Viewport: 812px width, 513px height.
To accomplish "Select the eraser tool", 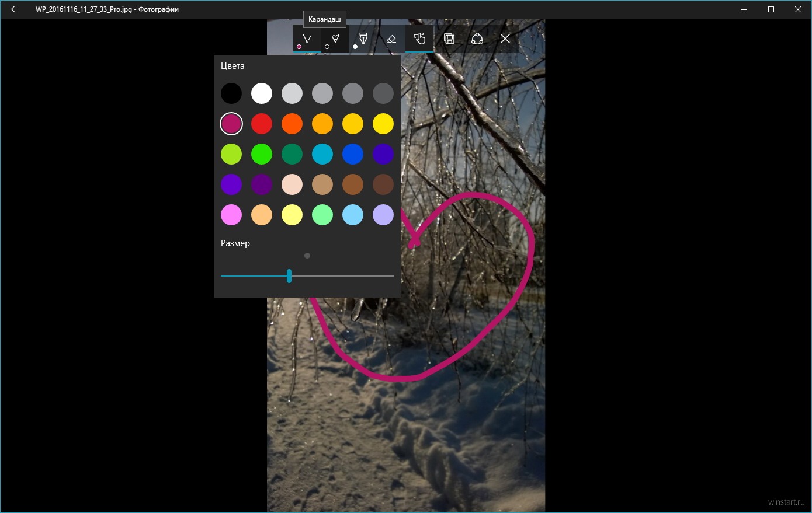I will pos(391,39).
